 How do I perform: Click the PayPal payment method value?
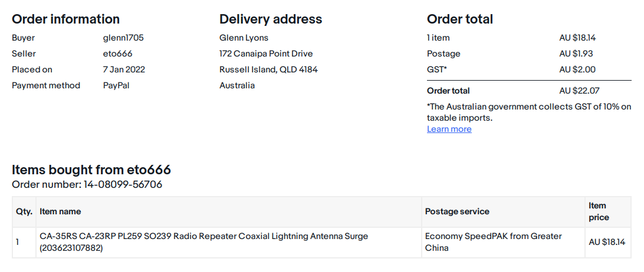point(116,85)
